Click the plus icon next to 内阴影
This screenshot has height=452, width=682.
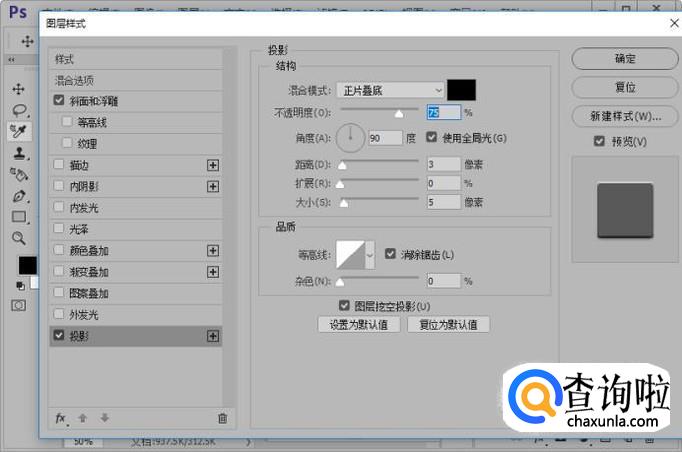click(212, 187)
